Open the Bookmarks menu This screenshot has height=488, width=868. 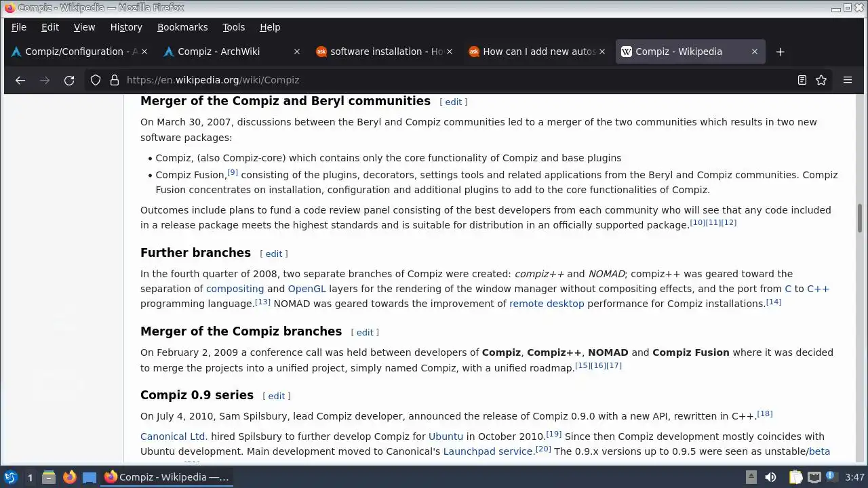point(182,27)
